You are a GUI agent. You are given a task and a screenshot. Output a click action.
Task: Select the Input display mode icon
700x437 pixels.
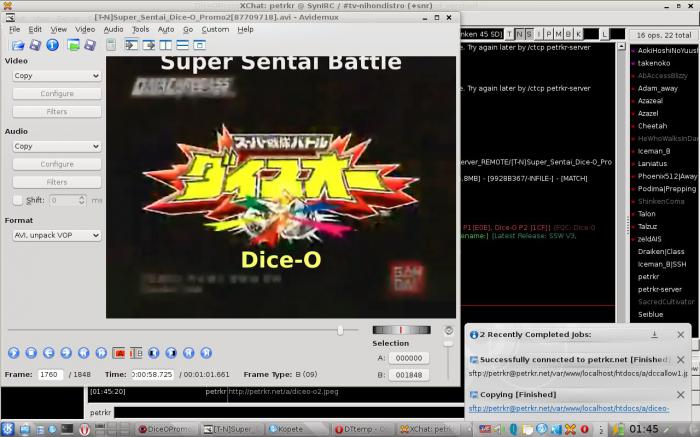click(131, 45)
